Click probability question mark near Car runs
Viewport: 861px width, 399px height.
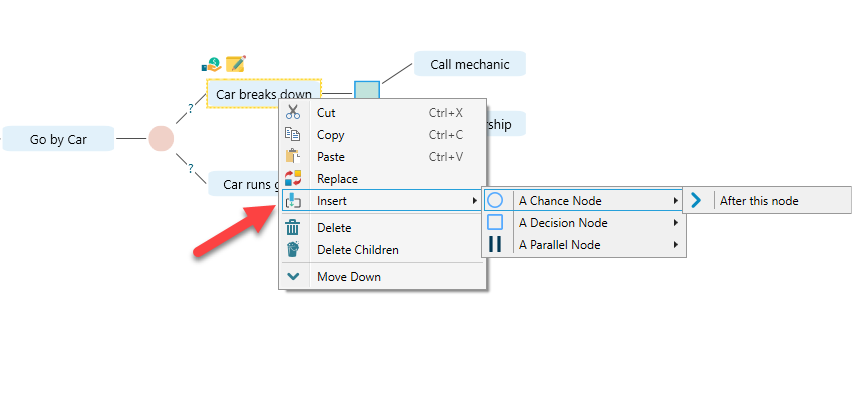coord(191,168)
